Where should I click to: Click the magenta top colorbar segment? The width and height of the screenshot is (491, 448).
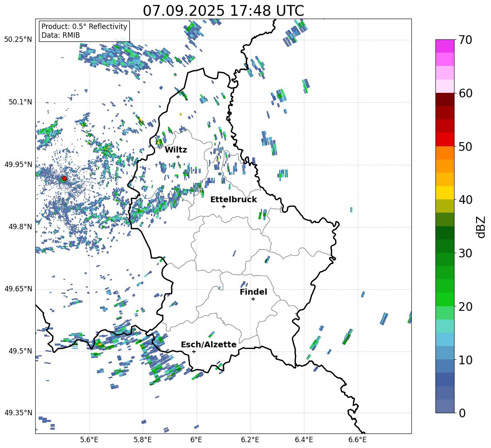click(445, 46)
